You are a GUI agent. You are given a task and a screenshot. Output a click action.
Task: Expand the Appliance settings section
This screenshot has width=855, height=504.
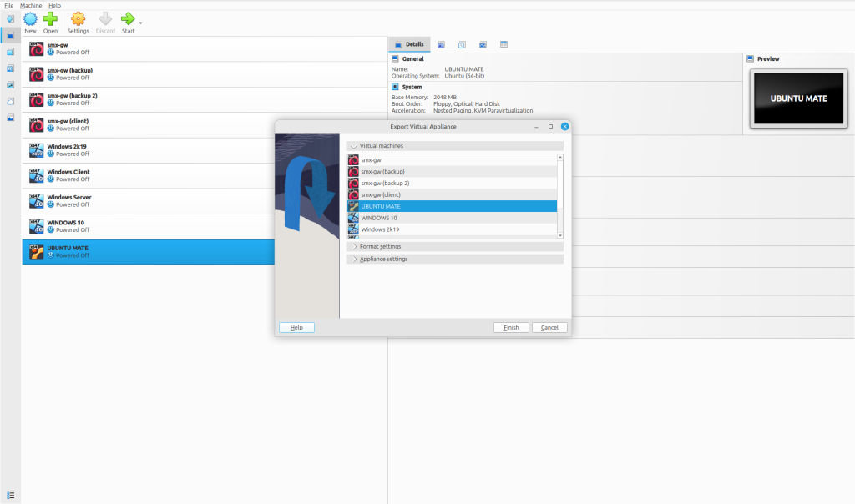pos(354,260)
